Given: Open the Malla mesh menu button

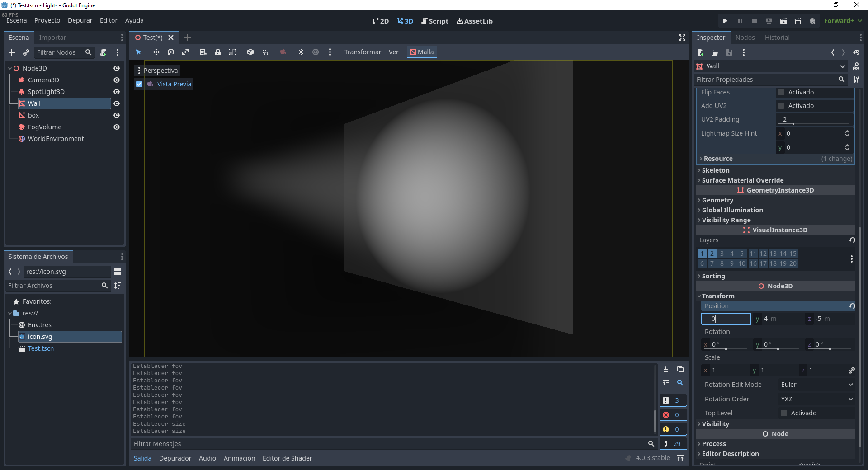Looking at the screenshot, I should [421, 52].
